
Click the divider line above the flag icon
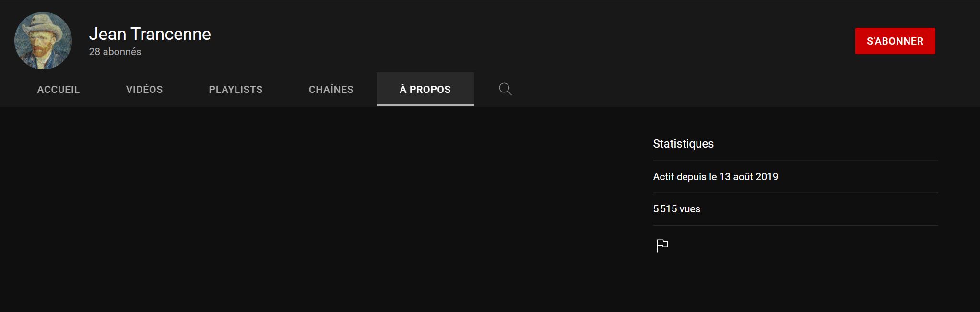coord(795,225)
